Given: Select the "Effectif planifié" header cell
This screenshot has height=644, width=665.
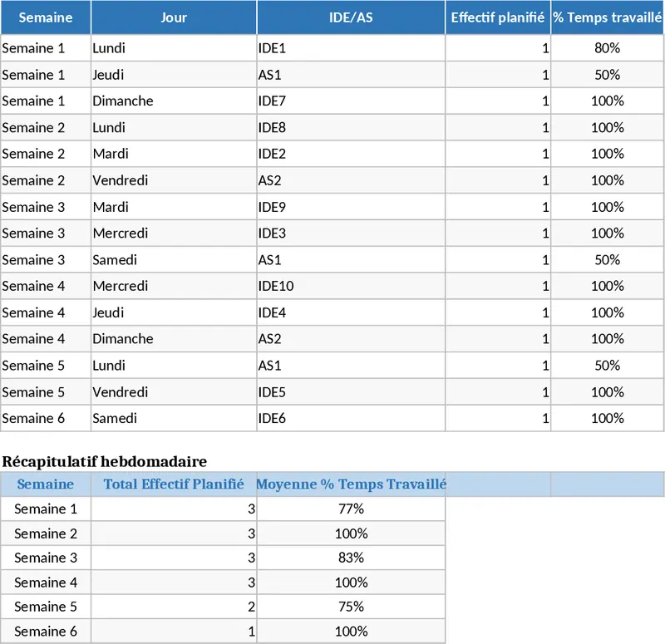Looking at the screenshot, I should (x=498, y=17).
